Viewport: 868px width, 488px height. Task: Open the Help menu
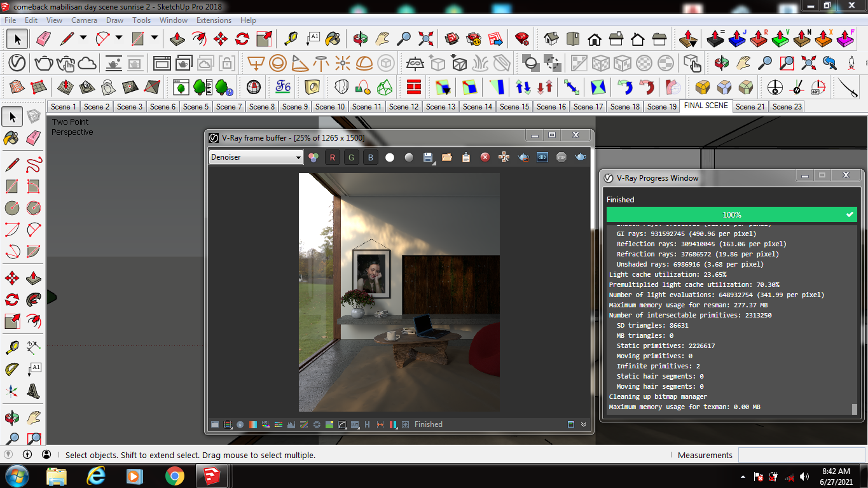pos(248,20)
